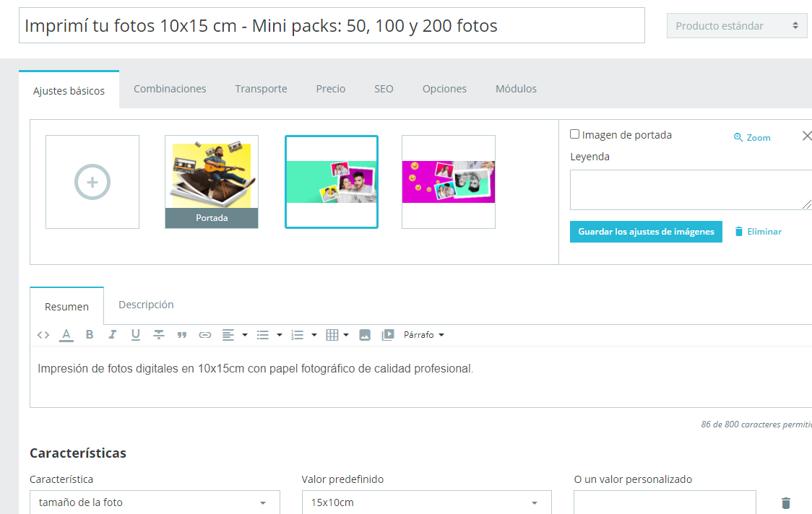Select the green banner image thumbnail
Viewport: 812px width, 514px height.
332,182
